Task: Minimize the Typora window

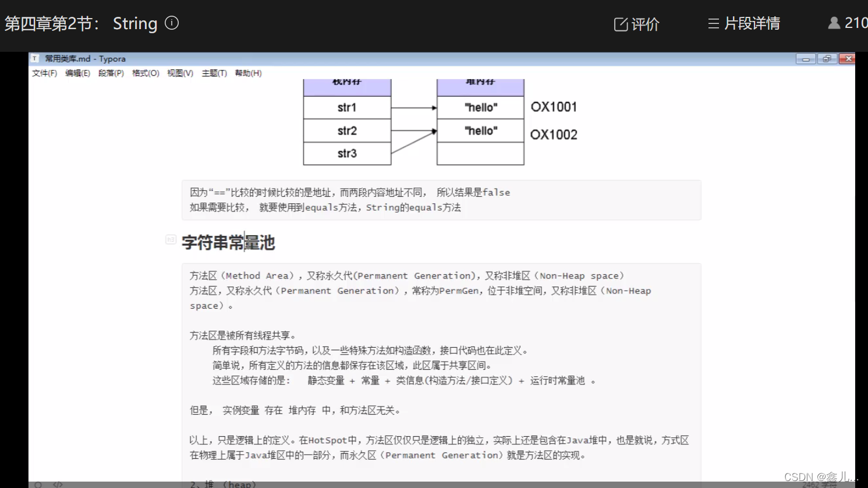Action: tap(806, 59)
